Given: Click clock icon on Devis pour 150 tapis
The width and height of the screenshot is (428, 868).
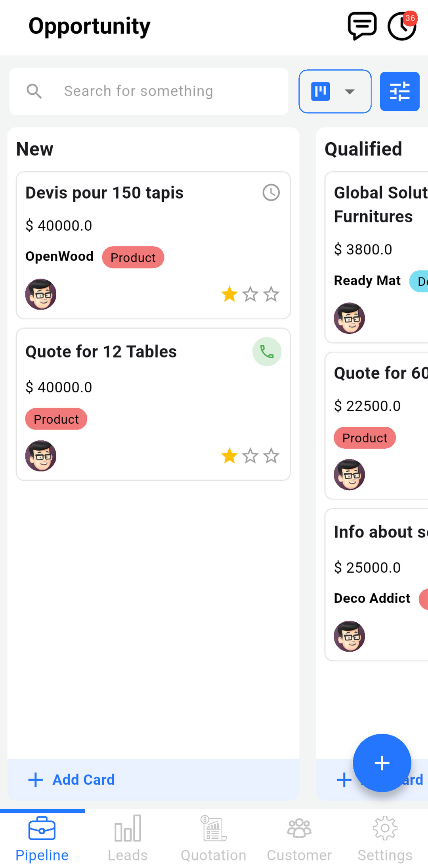Looking at the screenshot, I should tap(271, 193).
